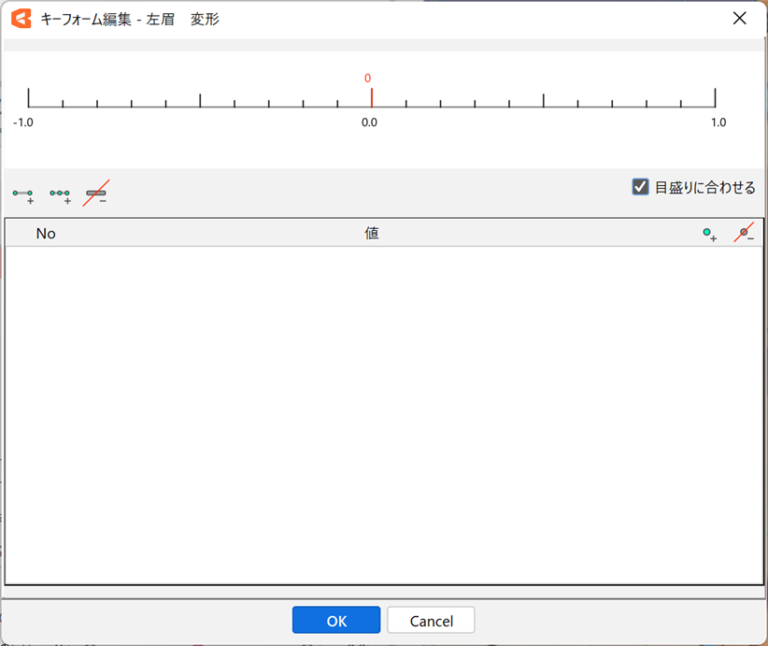768x646 pixels.
Task: Click the Live2D logo in title bar
Action: 21,18
